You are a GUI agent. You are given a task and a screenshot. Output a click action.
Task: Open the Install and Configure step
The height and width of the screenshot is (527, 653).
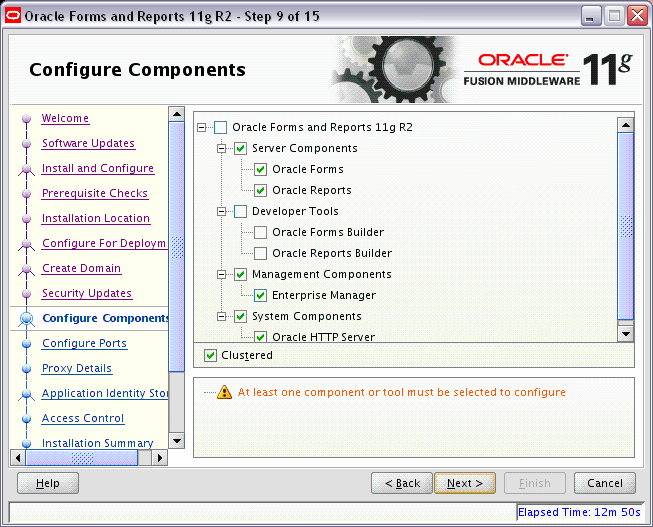pyautogui.click(x=98, y=168)
